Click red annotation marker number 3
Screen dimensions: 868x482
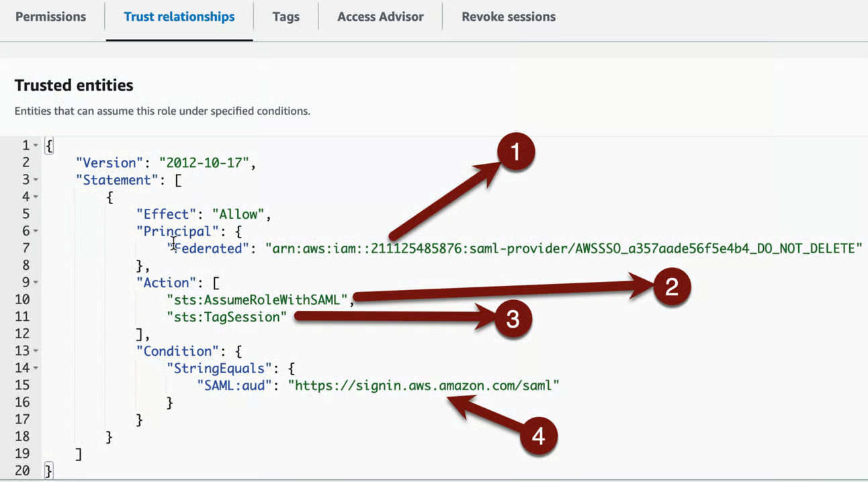click(513, 319)
